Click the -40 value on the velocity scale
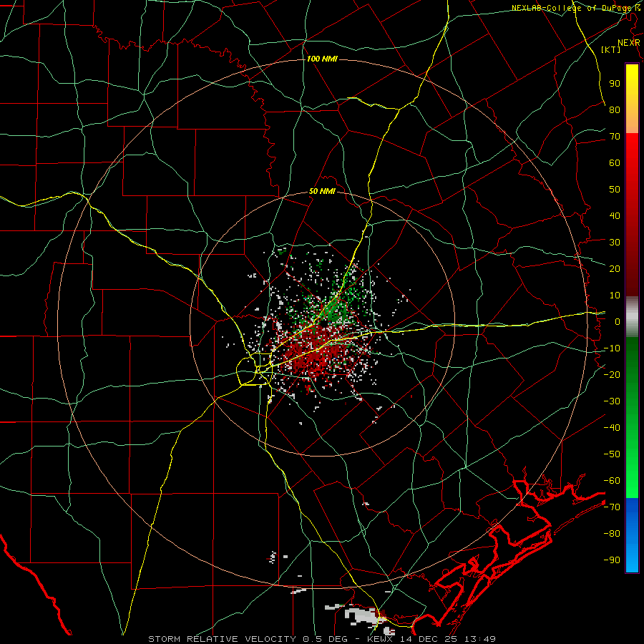This screenshot has width=644, height=644. point(612,428)
